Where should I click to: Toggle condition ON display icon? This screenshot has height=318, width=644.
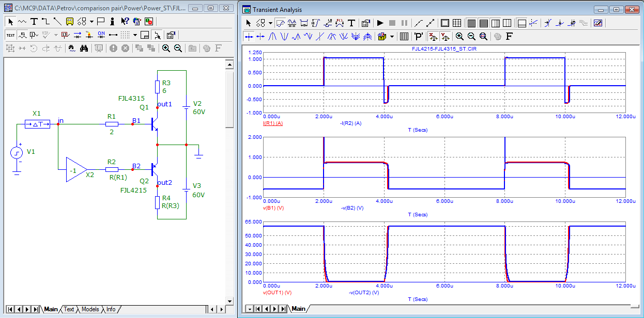[101, 35]
